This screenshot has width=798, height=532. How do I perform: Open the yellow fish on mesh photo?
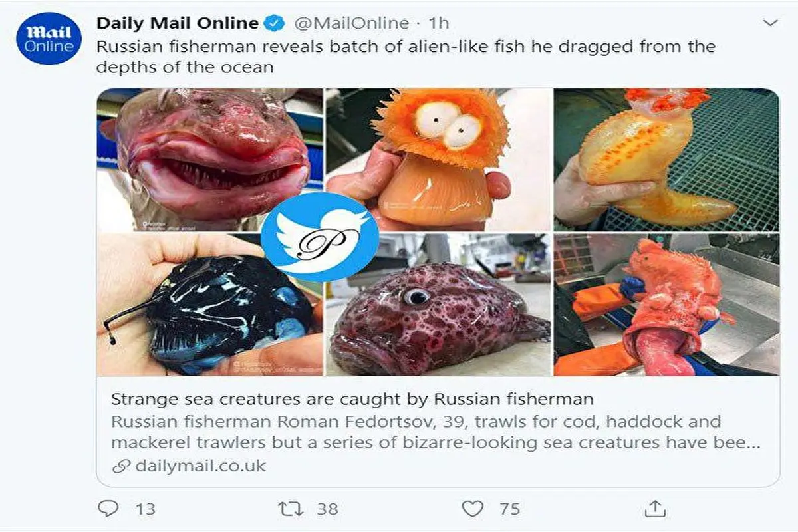tap(666, 160)
